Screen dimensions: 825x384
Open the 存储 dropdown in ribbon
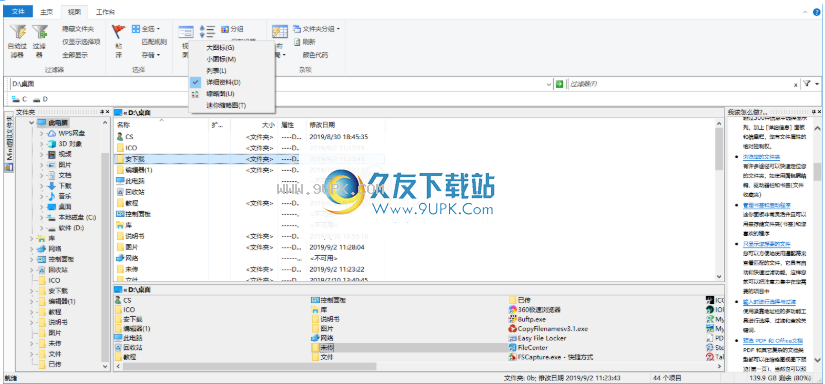(158, 55)
